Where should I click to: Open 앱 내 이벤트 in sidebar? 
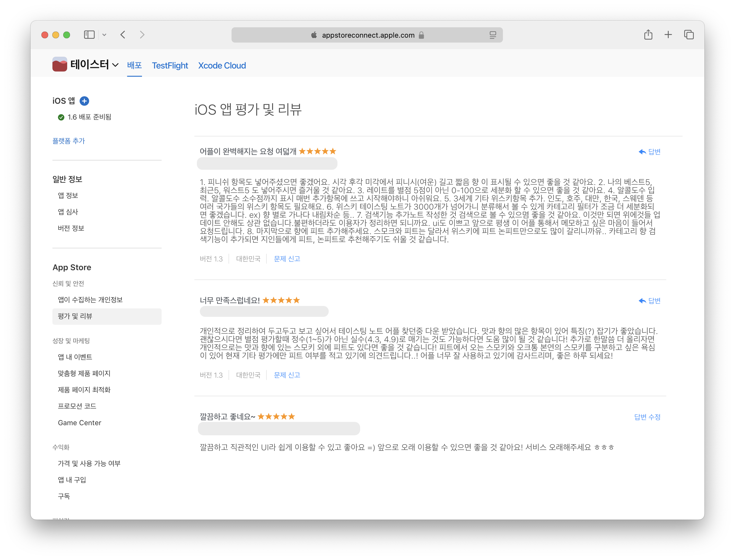(75, 357)
